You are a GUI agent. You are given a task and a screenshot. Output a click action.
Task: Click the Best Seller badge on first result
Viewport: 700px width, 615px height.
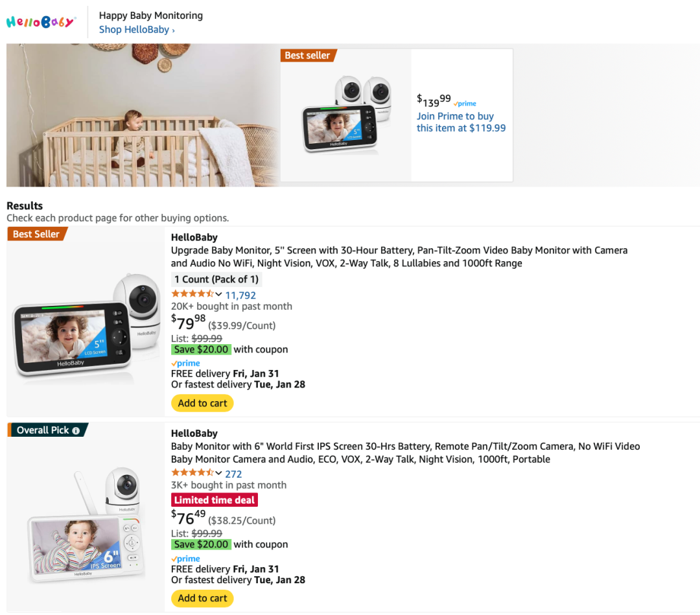coord(37,234)
